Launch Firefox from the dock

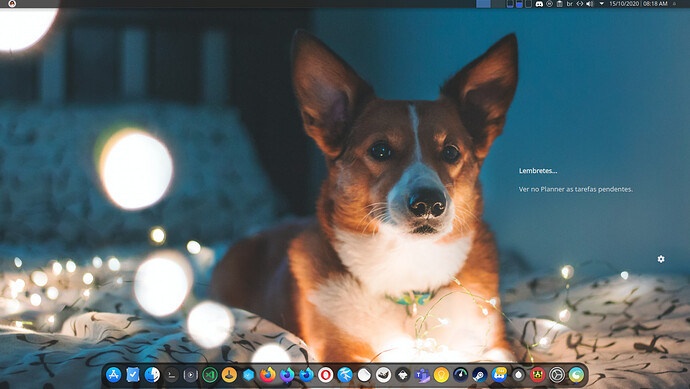coord(268,374)
